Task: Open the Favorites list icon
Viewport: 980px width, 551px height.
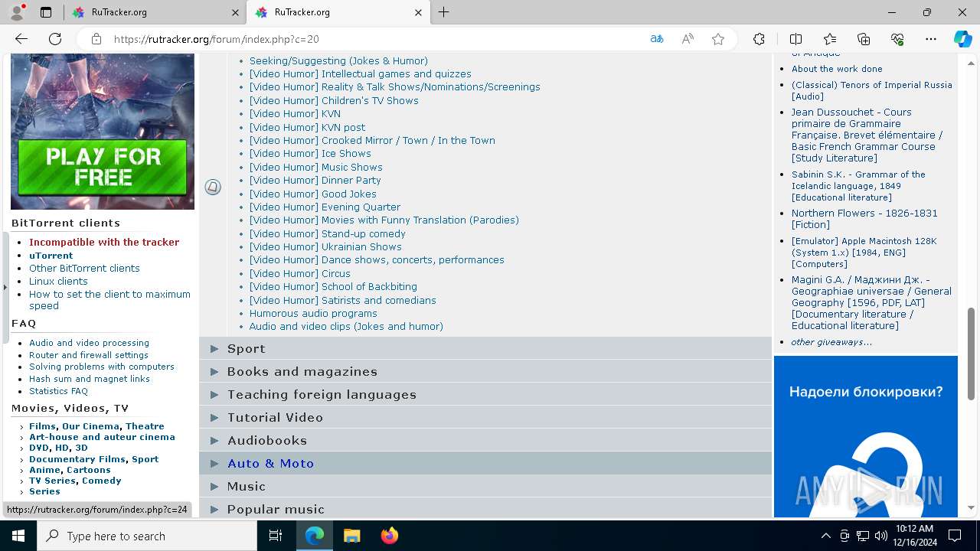Action: 830,39
